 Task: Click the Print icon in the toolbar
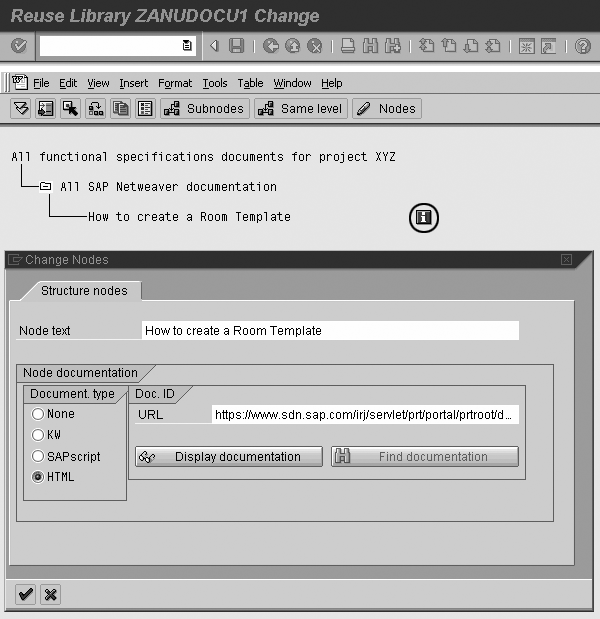pos(347,46)
